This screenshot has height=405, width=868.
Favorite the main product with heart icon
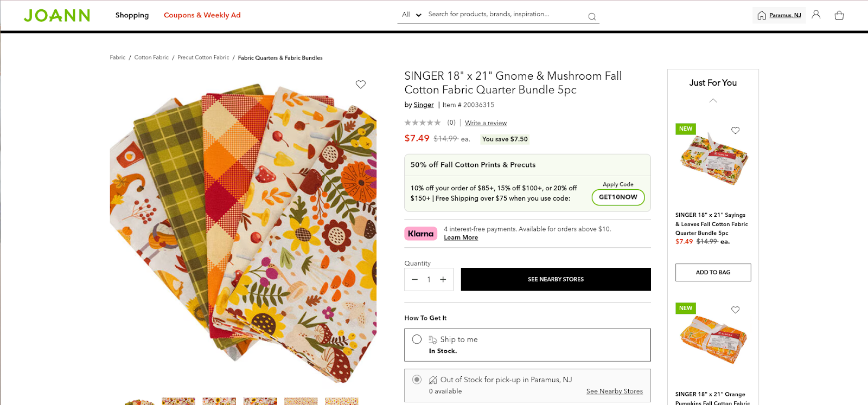tap(361, 85)
